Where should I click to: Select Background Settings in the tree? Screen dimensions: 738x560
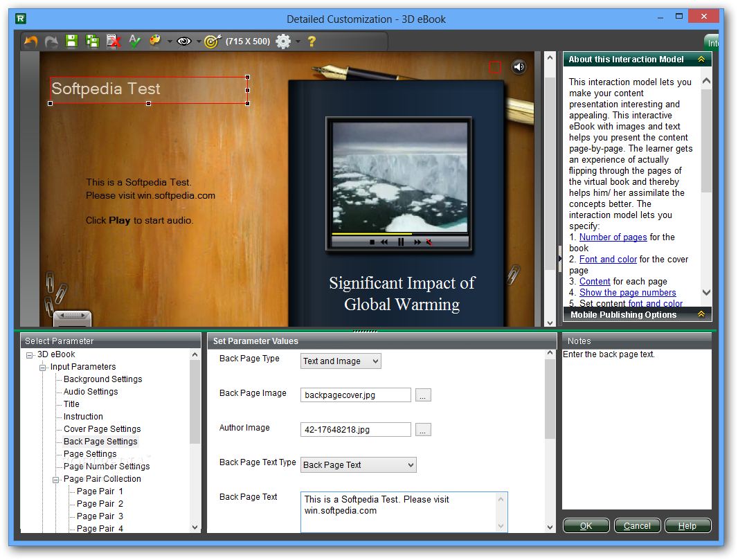click(102, 379)
